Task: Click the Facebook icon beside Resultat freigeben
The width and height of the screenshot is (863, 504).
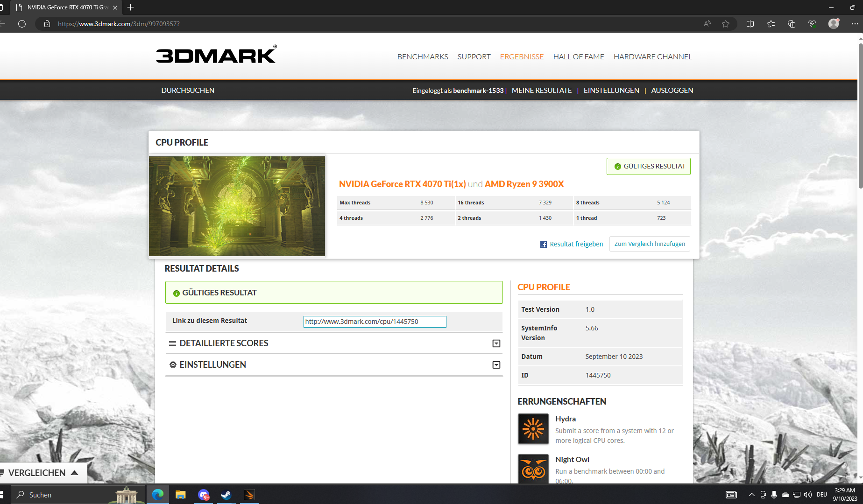Action: 544,245
